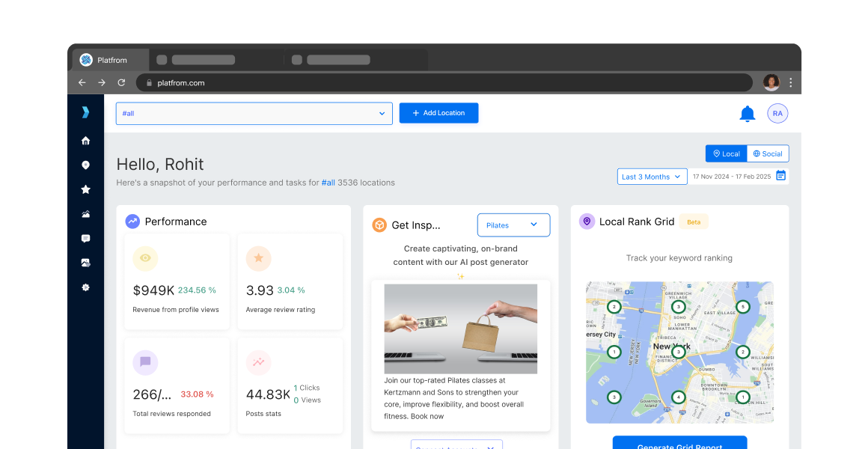Select map grid marker numbered 5
This screenshot has width=868, height=449.
pyautogui.click(x=743, y=307)
